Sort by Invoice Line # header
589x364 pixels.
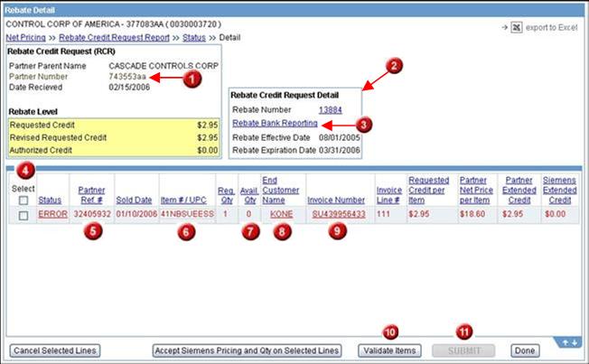pos(389,195)
